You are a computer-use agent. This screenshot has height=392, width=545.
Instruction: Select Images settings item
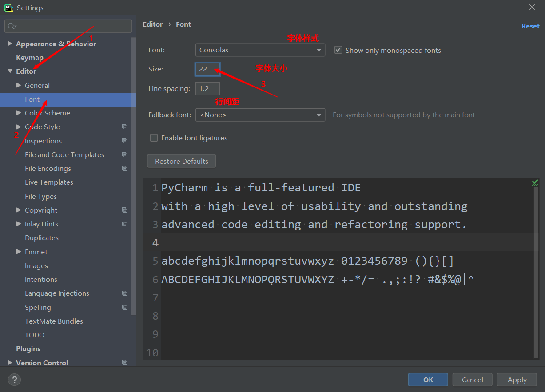pyautogui.click(x=36, y=265)
